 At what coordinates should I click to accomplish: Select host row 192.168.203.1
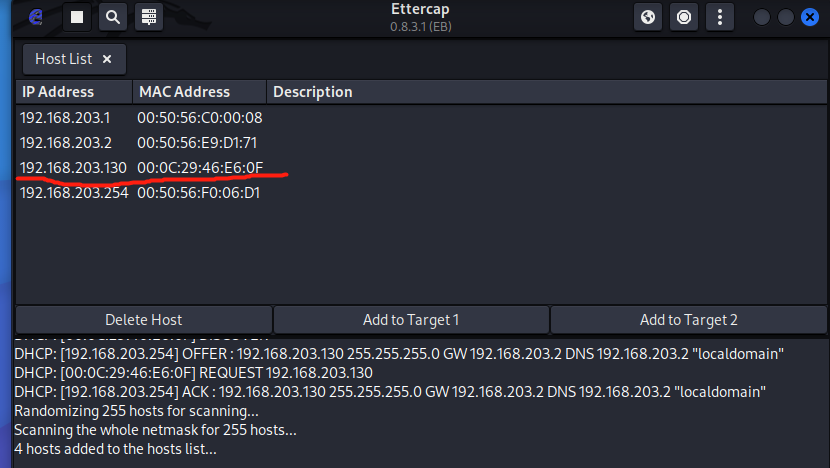421,118
